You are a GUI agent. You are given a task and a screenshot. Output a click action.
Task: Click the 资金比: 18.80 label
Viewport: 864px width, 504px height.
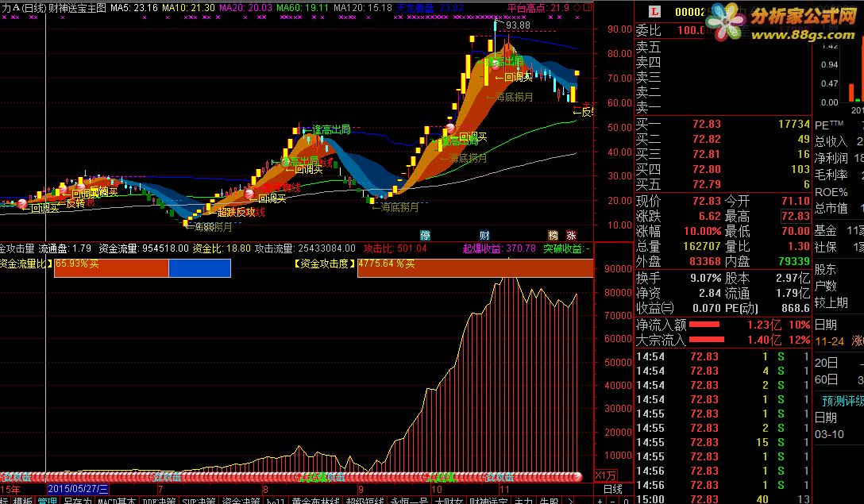[222, 248]
